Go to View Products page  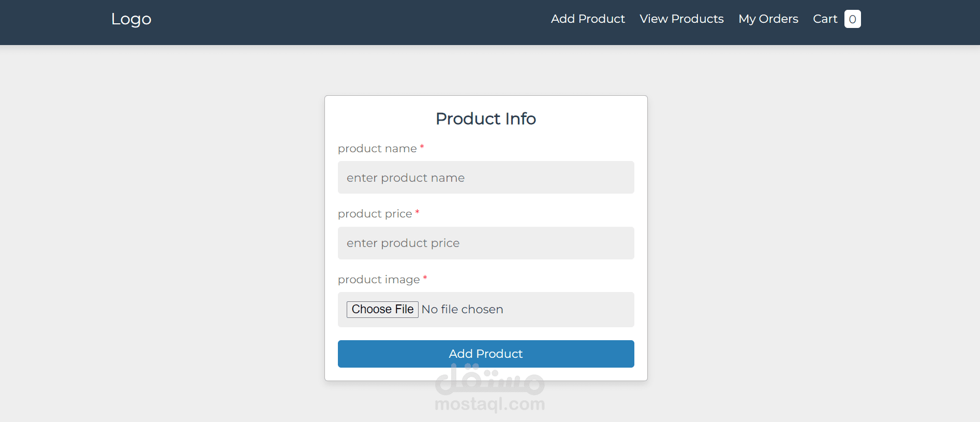[681, 19]
